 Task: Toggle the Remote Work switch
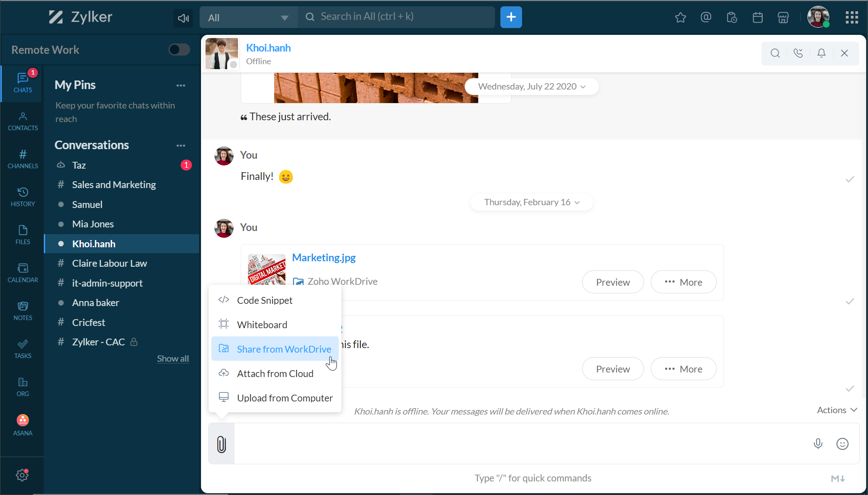[x=179, y=50]
